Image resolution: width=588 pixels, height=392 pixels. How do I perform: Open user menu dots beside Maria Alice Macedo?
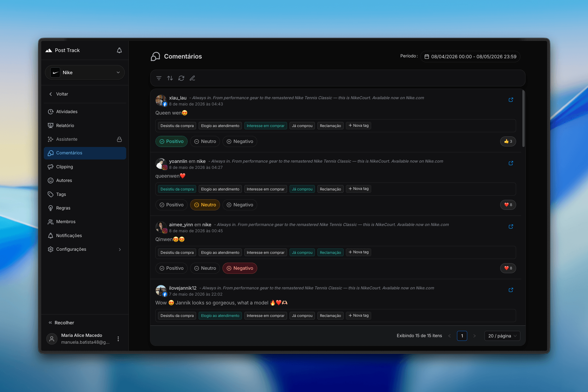tap(118, 339)
